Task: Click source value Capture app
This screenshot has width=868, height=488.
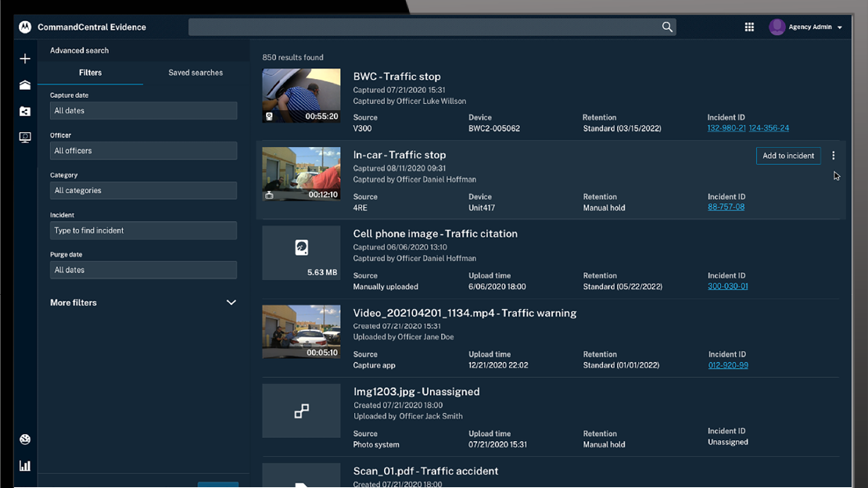Action: point(375,365)
